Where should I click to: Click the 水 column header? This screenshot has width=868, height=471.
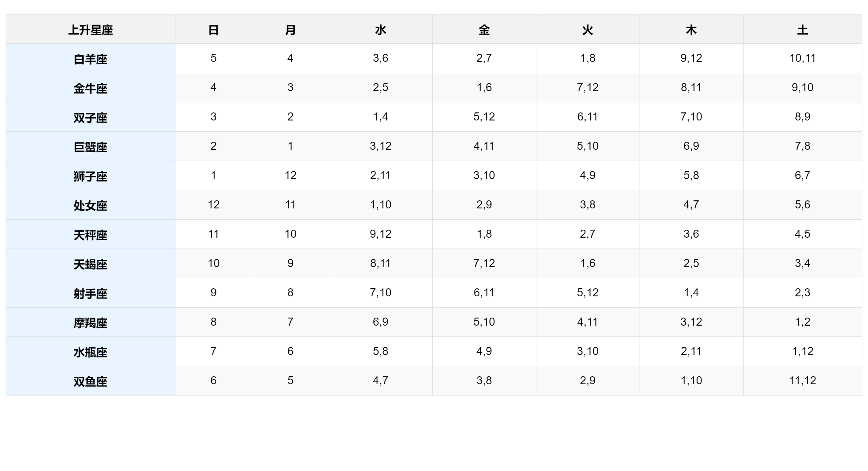(381, 29)
